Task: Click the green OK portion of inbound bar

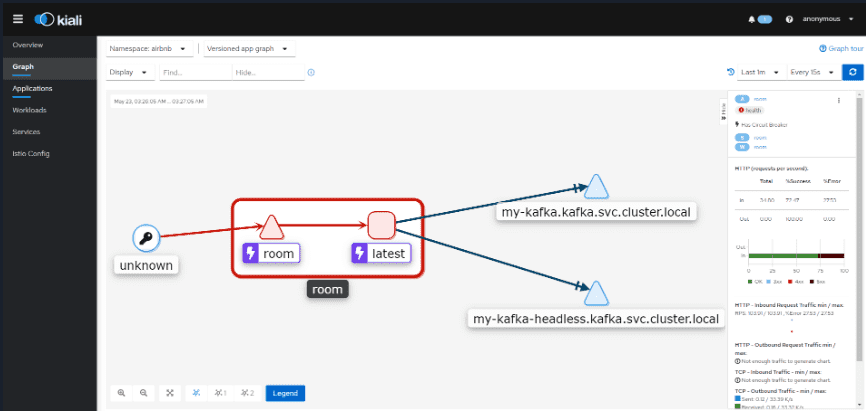Action: (x=783, y=256)
